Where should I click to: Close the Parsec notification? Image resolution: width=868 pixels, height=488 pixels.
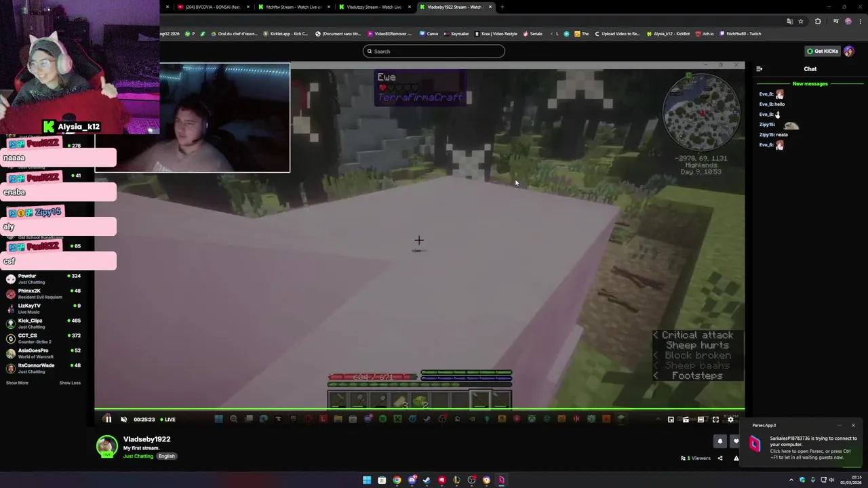coord(853,426)
